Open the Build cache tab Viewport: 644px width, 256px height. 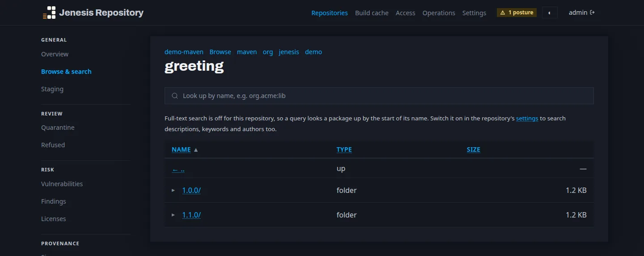tap(372, 13)
